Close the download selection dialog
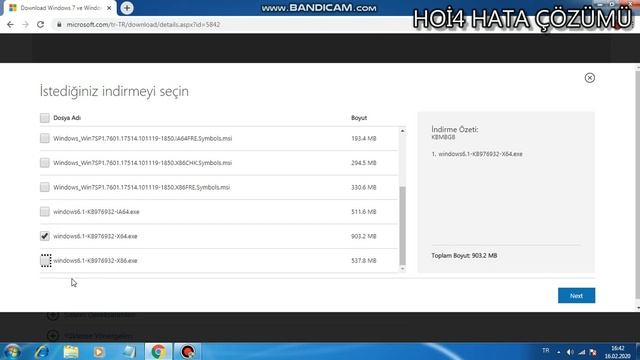Screen dimensions: 640x360 point(589,78)
